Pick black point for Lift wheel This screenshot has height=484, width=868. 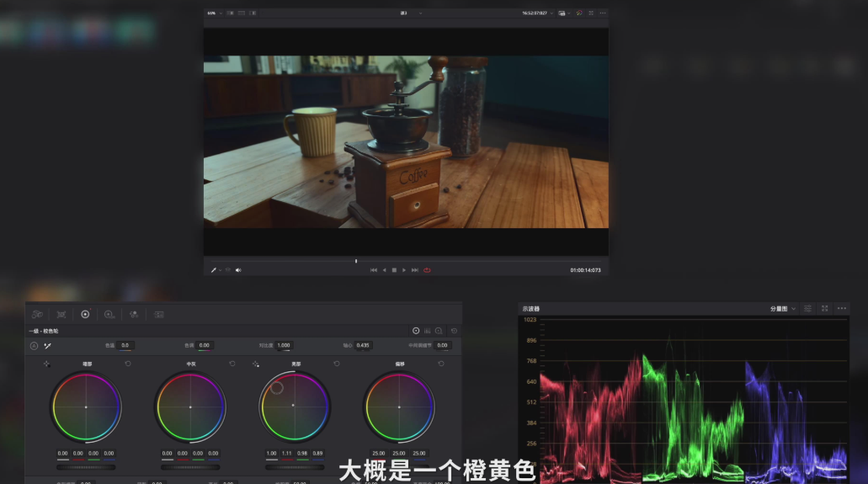[47, 364]
